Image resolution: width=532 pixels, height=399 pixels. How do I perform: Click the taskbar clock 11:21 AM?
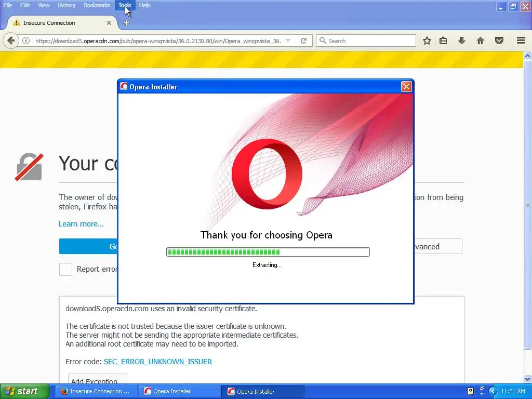[513, 391]
